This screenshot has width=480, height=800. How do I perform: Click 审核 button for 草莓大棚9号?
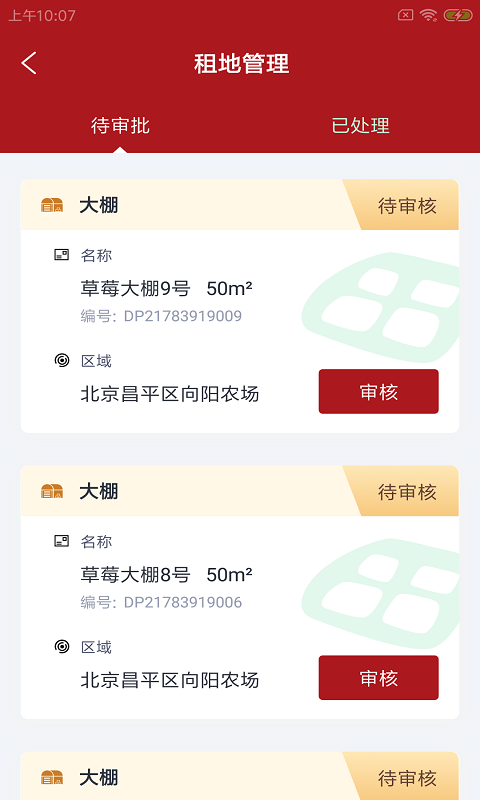[x=378, y=391]
